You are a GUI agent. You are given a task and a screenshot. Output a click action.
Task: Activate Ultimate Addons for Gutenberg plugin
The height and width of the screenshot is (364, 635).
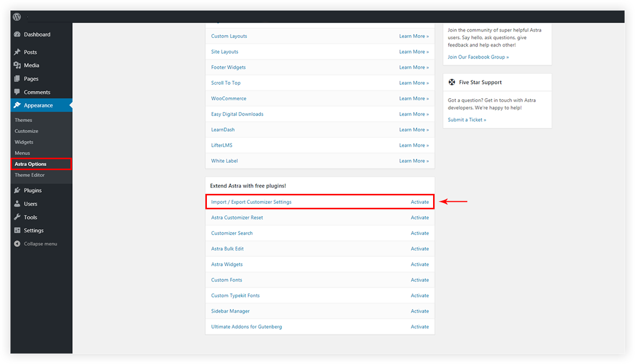coord(420,327)
